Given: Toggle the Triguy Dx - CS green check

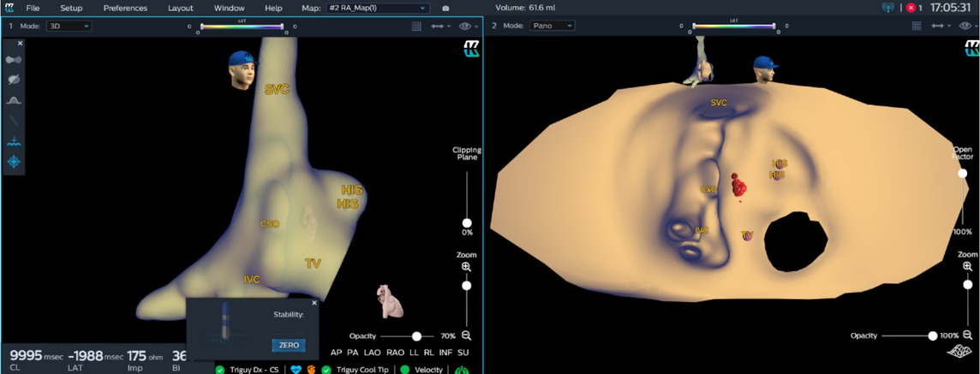Looking at the screenshot, I should (x=220, y=370).
